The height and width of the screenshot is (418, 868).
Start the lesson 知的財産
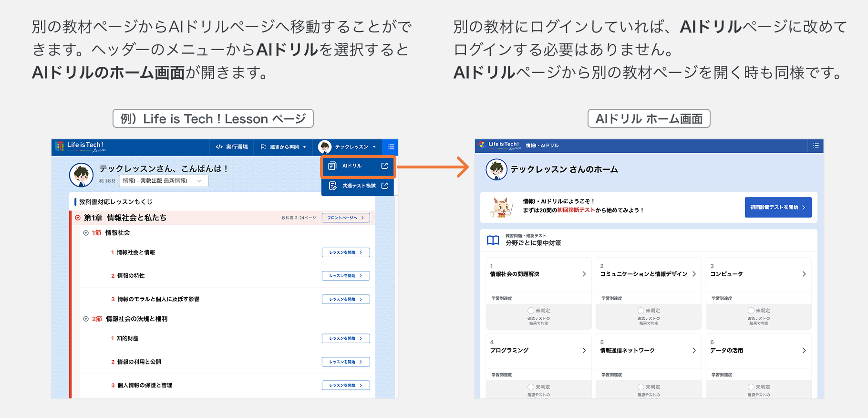click(x=346, y=338)
